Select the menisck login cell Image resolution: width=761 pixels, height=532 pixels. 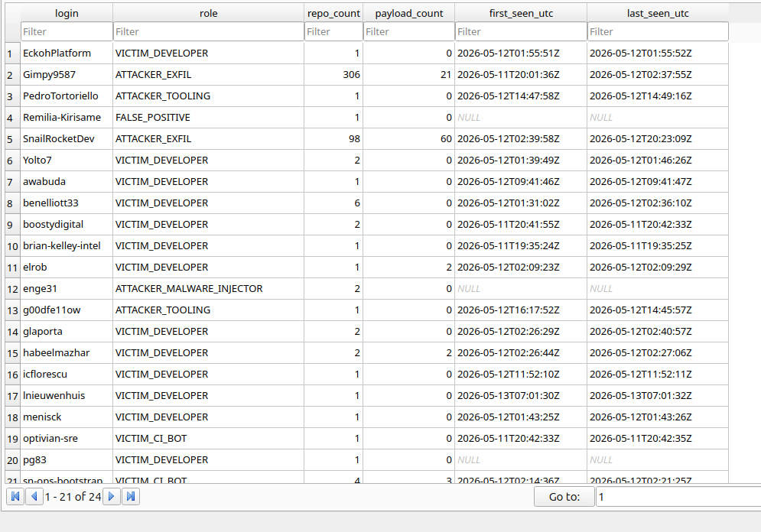pos(67,417)
